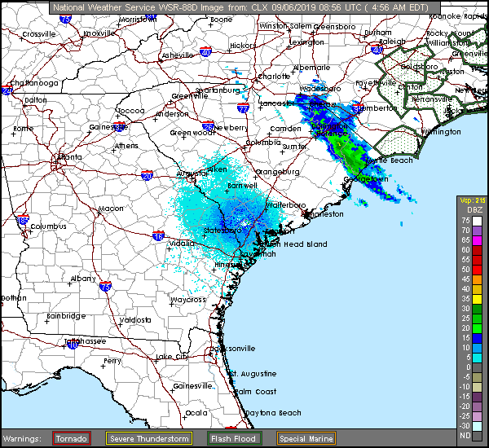Click the St. Augustine city label
The width and height of the screenshot is (489, 448).
coord(253,374)
